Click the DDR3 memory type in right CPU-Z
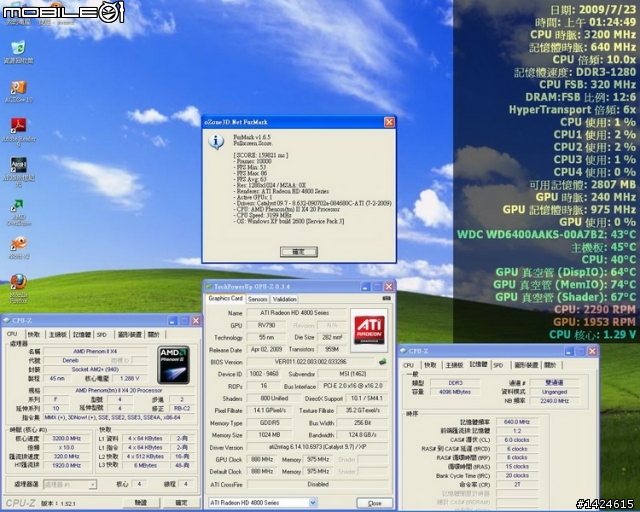The height and width of the screenshot is (512, 640). tap(456, 383)
